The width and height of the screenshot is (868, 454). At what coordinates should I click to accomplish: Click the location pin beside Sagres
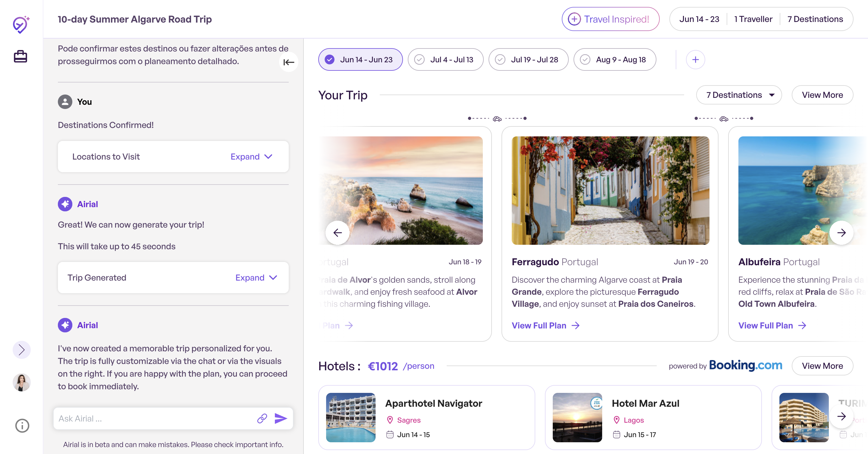pyautogui.click(x=390, y=420)
